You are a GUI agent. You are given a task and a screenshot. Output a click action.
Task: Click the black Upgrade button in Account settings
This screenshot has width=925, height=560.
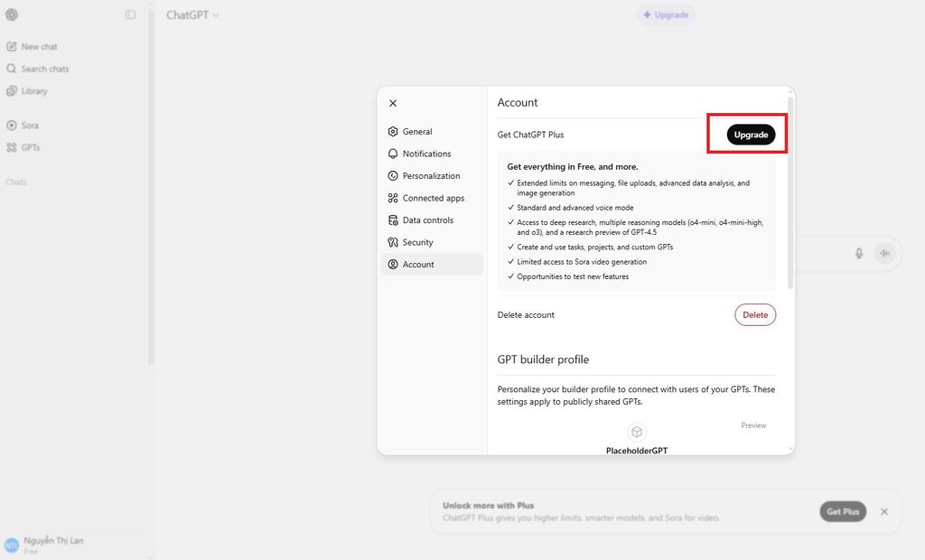(751, 135)
